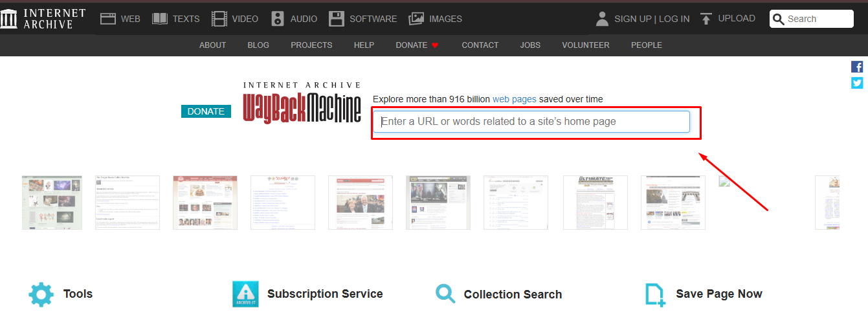Select the Video filmstrip icon

pyautogui.click(x=219, y=19)
